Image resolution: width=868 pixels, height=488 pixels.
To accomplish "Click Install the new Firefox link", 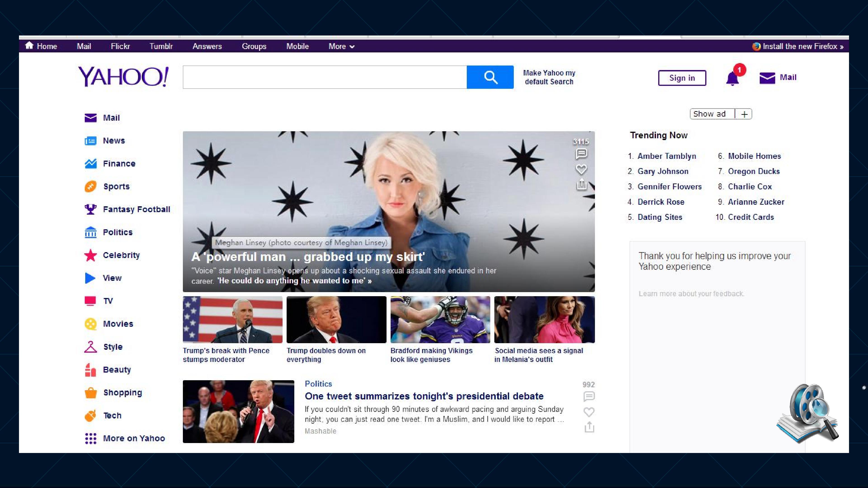I will pyautogui.click(x=803, y=46).
